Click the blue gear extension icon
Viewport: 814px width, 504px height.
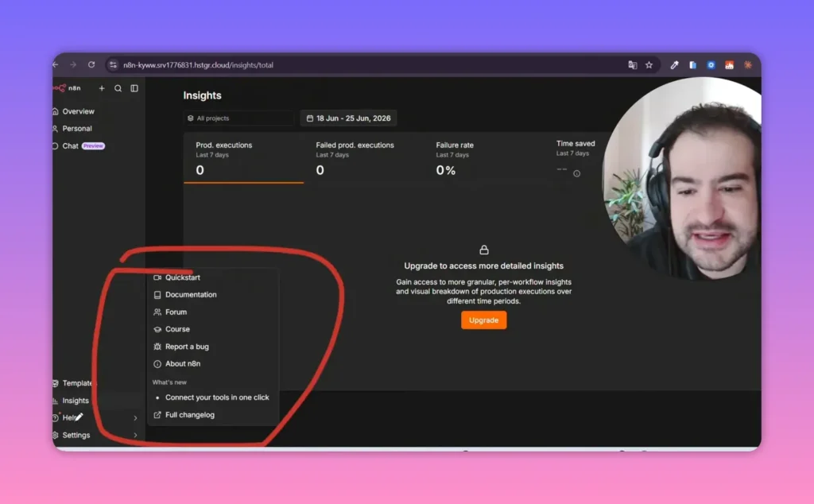(x=711, y=65)
